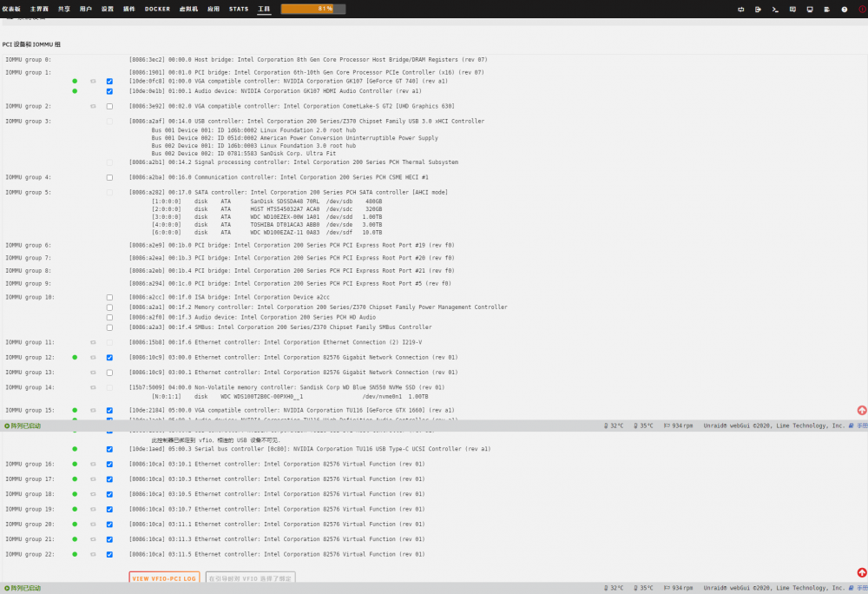Screen dimensions: 868x594
Task: Check the PCH HD Audio device checkbox
Action: [x=109, y=318]
